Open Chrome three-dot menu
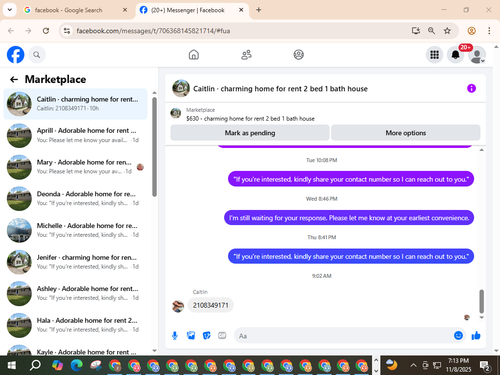The image size is (500, 375). click(489, 31)
